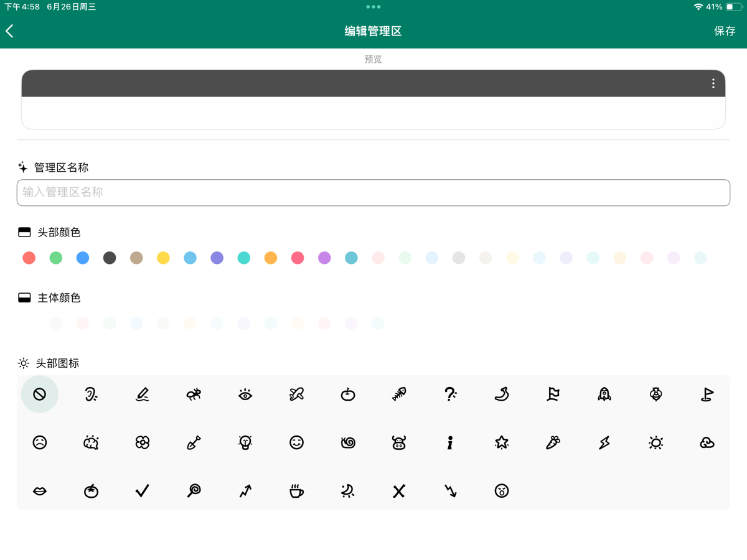Choose the lips header icon
The image size is (747, 560).
(x=40, y=491)
